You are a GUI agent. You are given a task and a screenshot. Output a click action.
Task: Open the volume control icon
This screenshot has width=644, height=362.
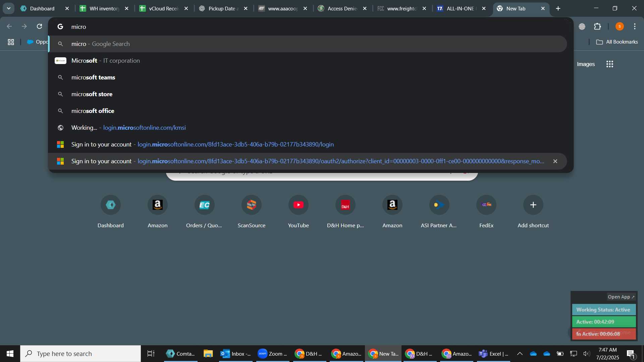click(x=586, y=354)
